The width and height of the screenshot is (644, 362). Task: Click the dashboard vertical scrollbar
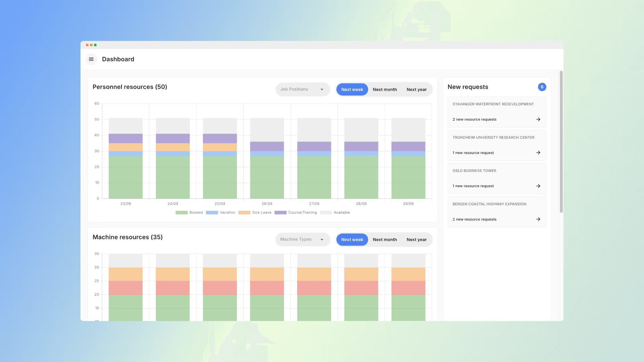561,142
